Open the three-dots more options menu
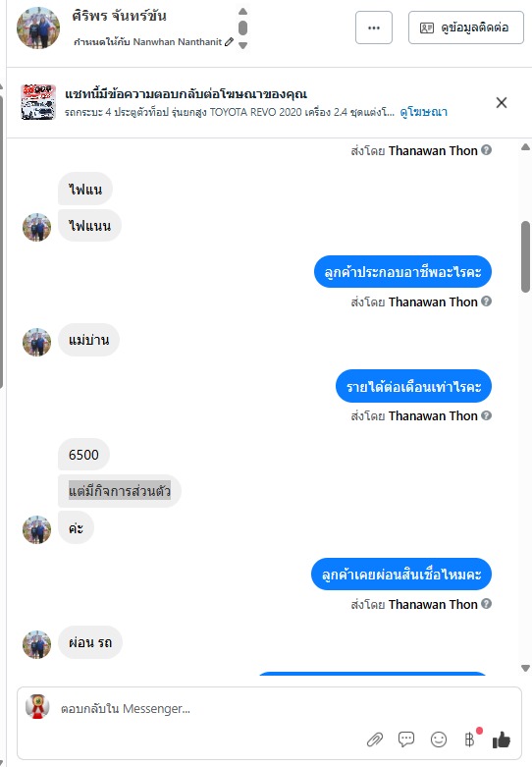 click(x=374, y=27)
